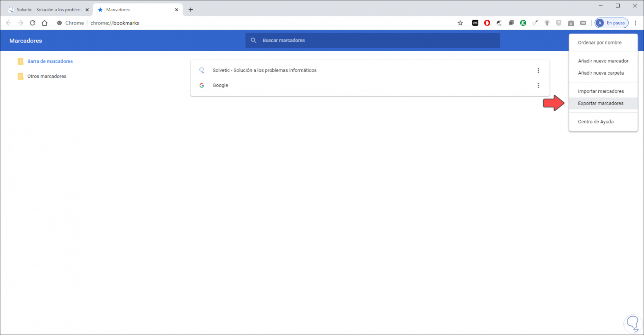
Task: Choose Ordenar por nombre
Action: pos(603,43)
